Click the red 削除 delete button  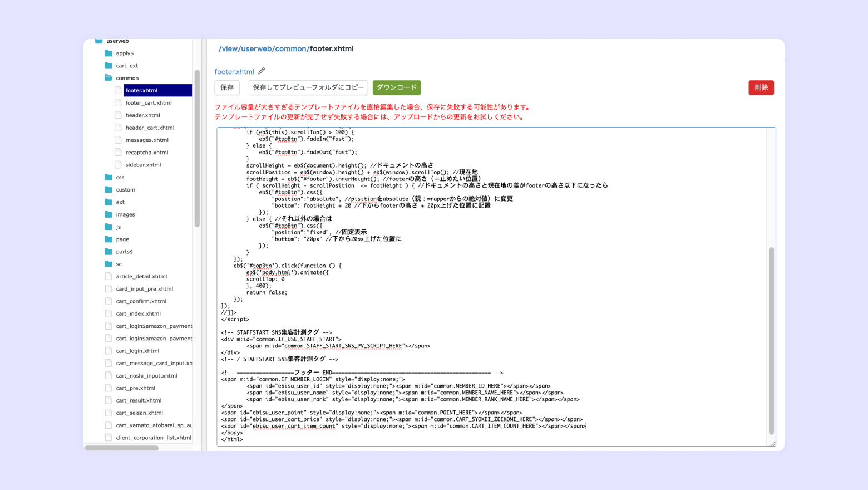click(x=761, y=87)
